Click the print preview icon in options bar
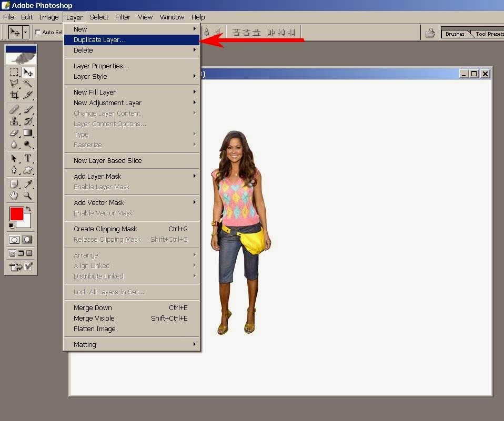The height and width of the screenshot is (421, 504). coord(430,33)
